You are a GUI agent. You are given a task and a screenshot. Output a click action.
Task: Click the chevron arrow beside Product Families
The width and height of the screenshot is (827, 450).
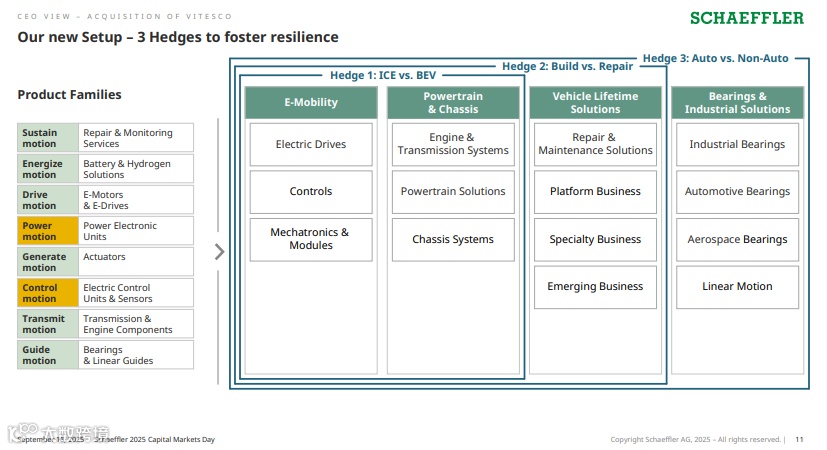(x=219, y=252)
